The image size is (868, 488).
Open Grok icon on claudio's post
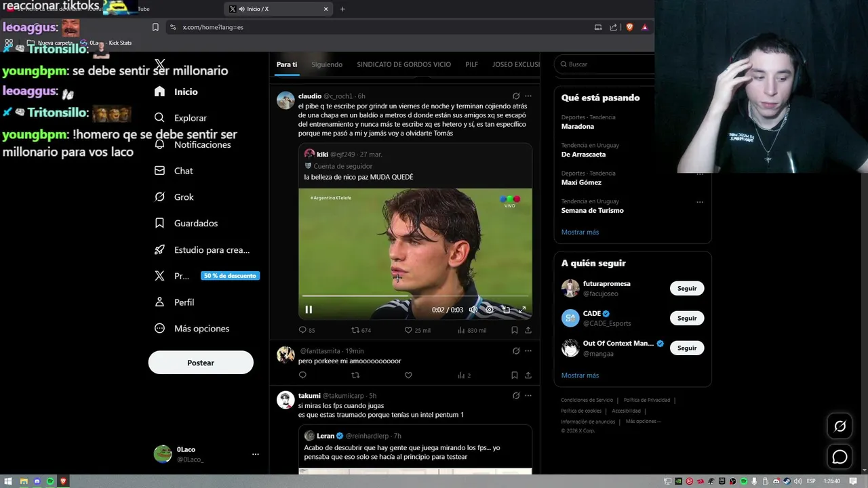tap(516, 96)
